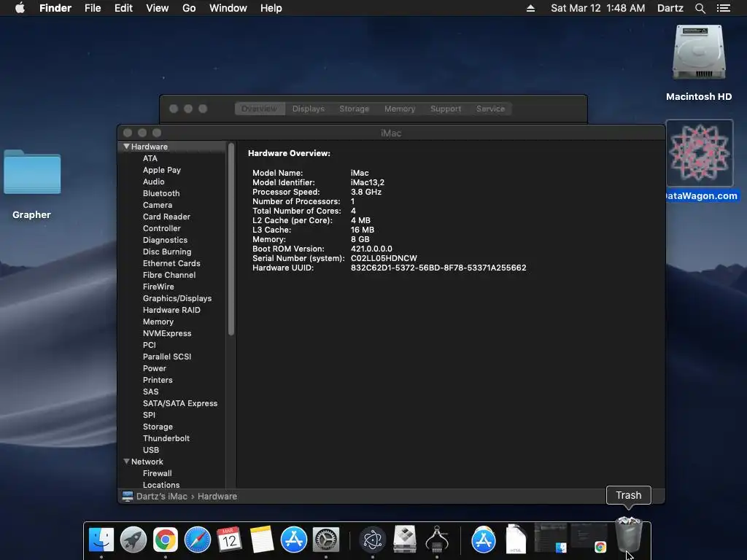Switch to Memory tab in About window

(400, 109)
